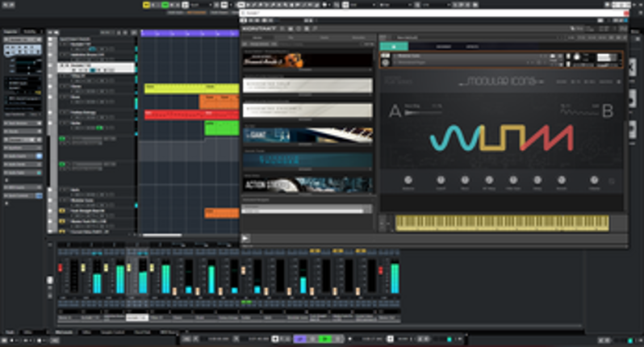Open the first white Session Strings library banner
Viewport: 644px width, 347px height.
(x=307, y=86)
